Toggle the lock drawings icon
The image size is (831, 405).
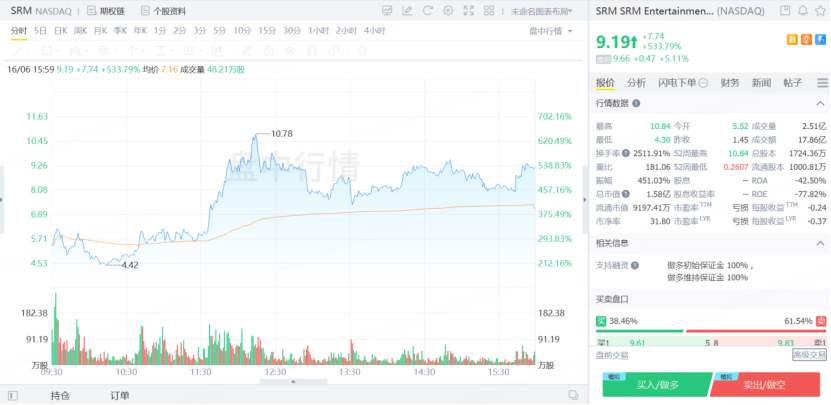point(269,51)
